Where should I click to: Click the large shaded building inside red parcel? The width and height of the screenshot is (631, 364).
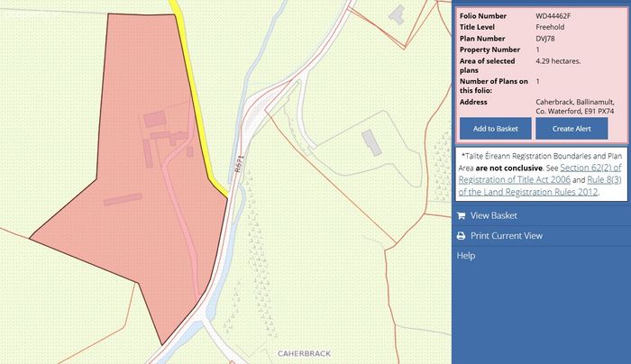click(155, 120)
